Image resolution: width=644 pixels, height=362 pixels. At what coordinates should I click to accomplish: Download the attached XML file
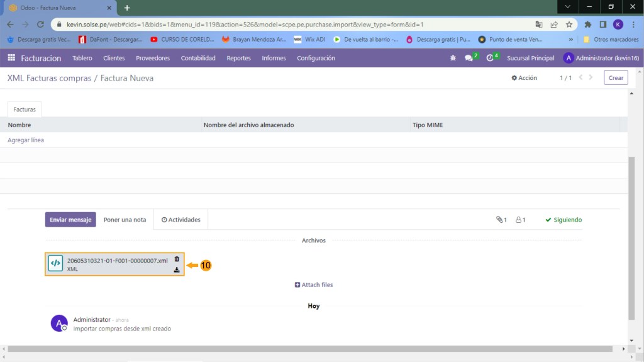[177, 269]
